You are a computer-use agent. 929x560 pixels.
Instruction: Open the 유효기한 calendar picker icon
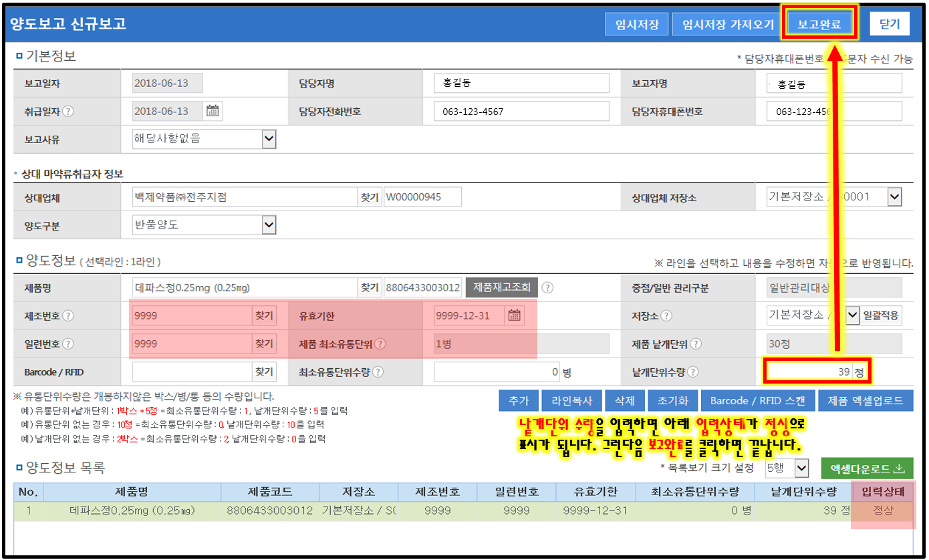(514, 315)
